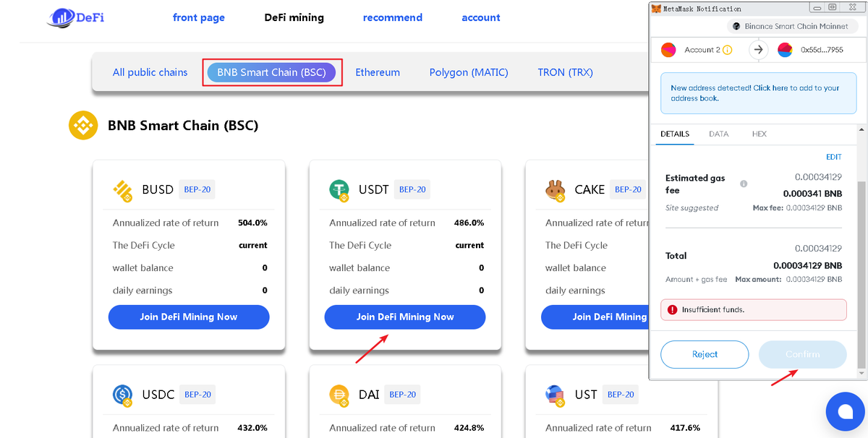Image resolution: width=868 pixels, height=438 pixels.
Task: Click the info icon next to Estimated gas fee
Action: pos(744,184)
